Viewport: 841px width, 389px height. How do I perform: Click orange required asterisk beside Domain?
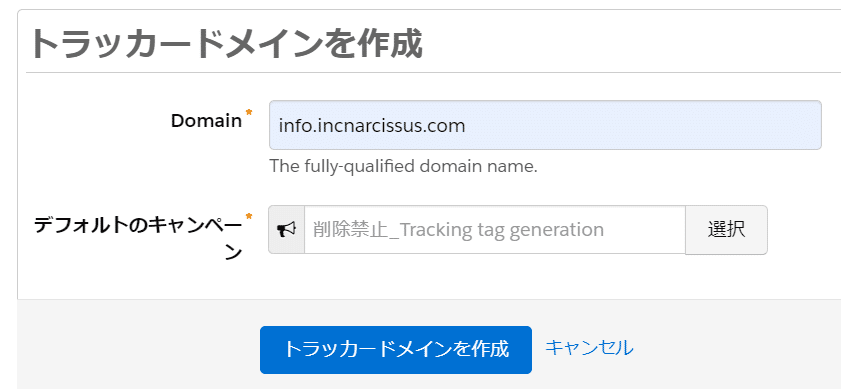248,112
